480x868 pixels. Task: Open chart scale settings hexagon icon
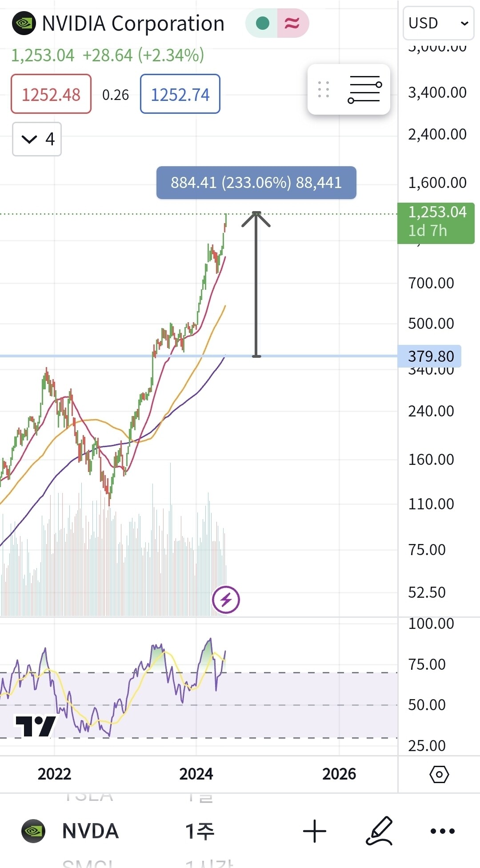coord(439,774)
